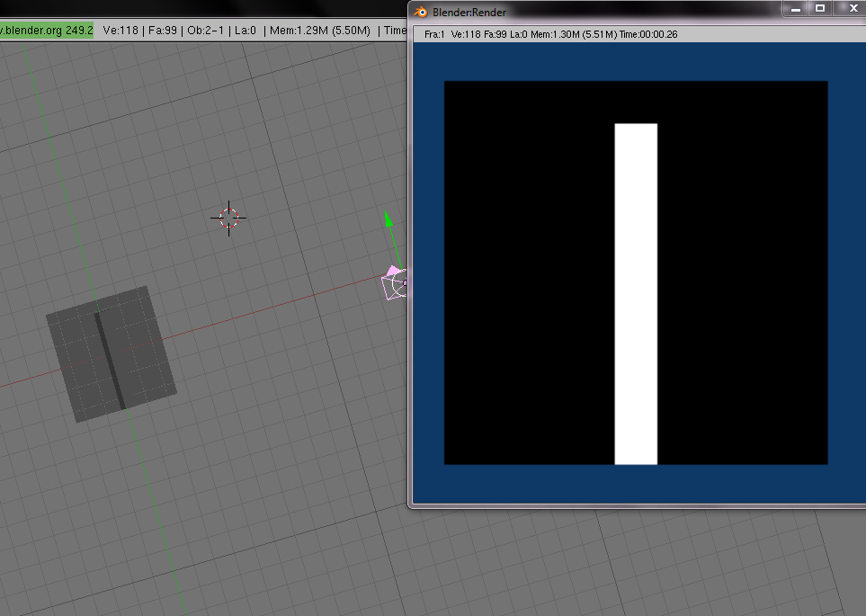Maximize the Blender:Render window
Image resolution: width=866 pixels, height=616 pixels.
(x=820, y=8)
